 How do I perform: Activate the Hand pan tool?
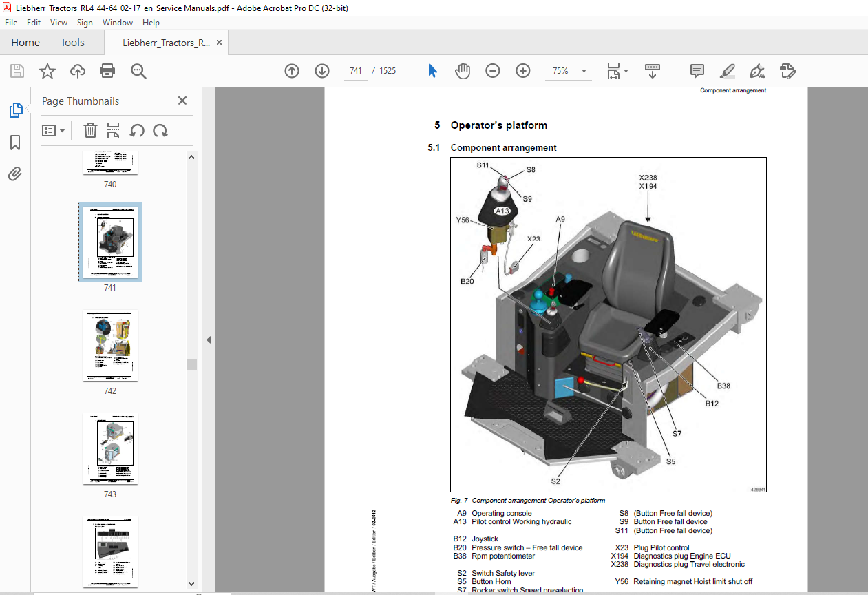click(x=463, y=71)
